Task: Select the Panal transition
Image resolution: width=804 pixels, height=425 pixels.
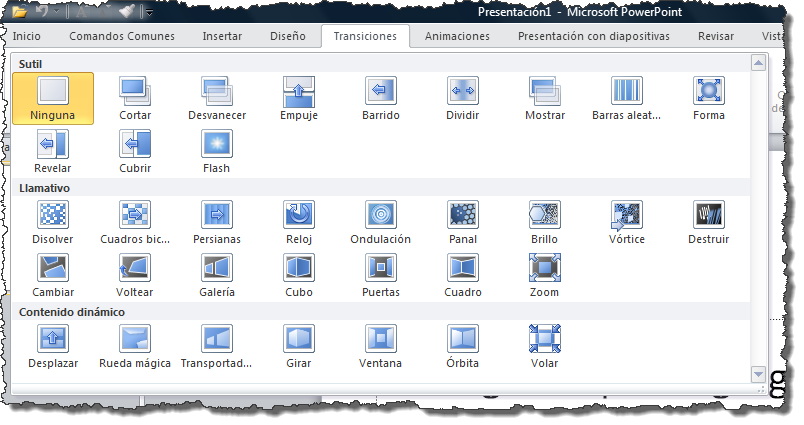Action: click(x=463, y=222)
